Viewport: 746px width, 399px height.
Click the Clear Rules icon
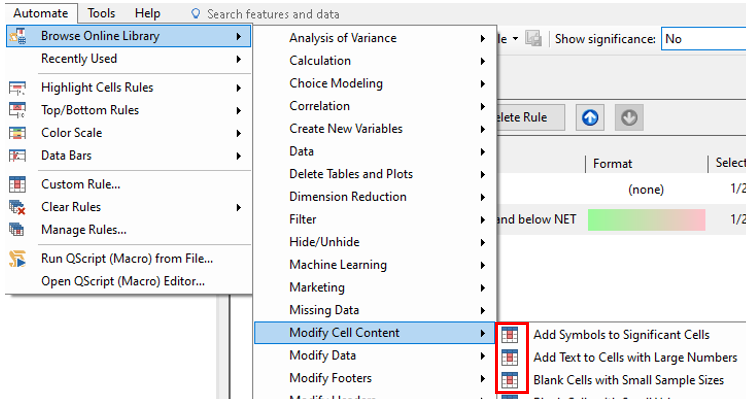pos(18,207)
